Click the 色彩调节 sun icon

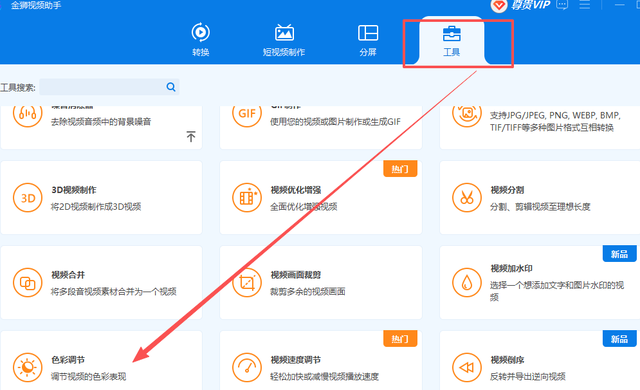(x=27, y=368)
